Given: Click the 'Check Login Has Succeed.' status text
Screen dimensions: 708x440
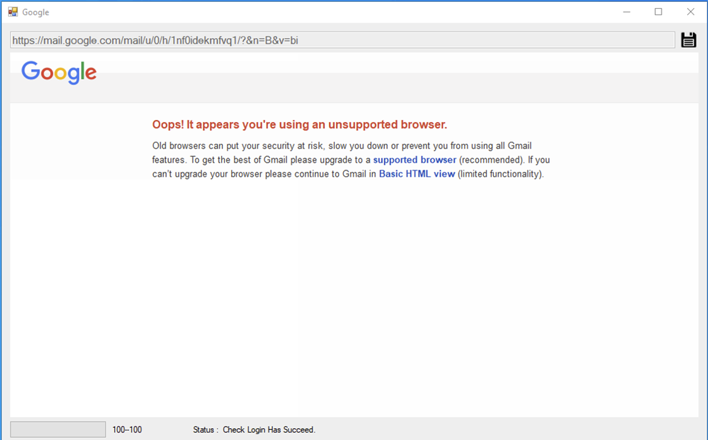Looking at the screenshot, I should pyautogui.click(x=269, y=430).
